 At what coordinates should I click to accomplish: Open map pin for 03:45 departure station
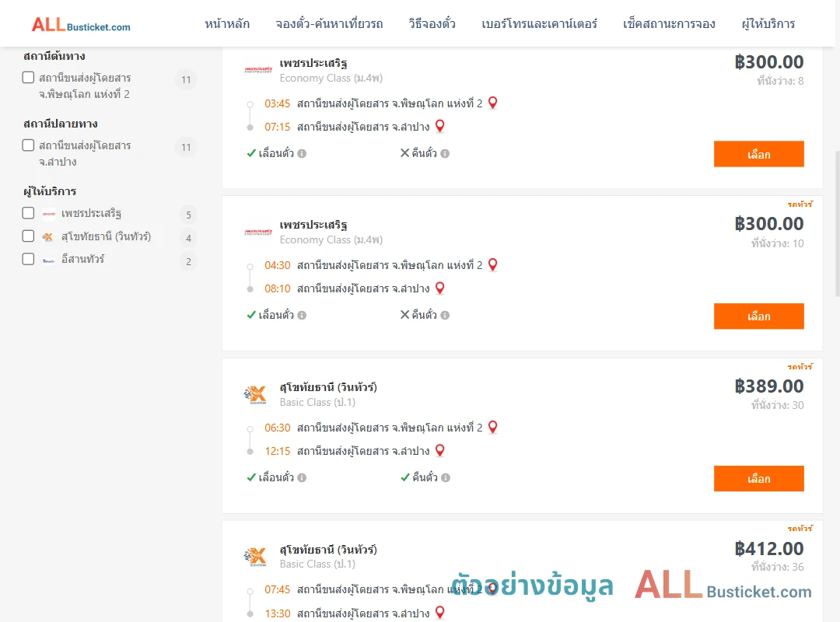click(x=493, y=103)
